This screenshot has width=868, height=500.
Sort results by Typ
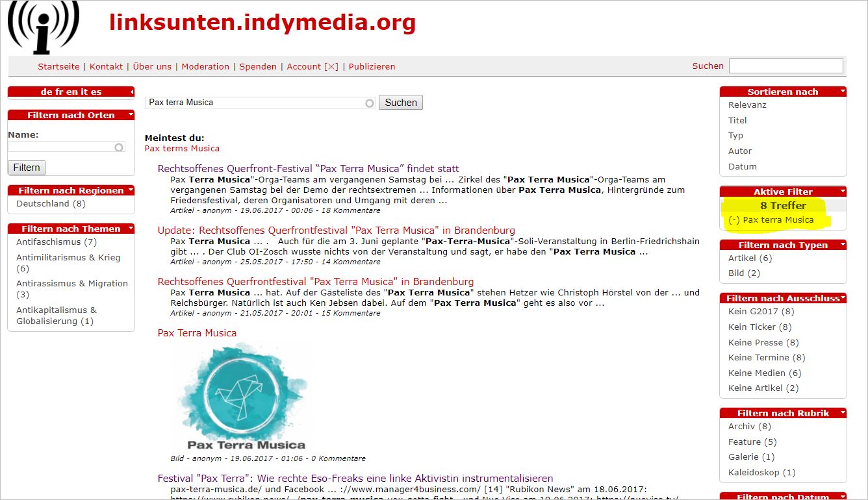pos(735,136)
